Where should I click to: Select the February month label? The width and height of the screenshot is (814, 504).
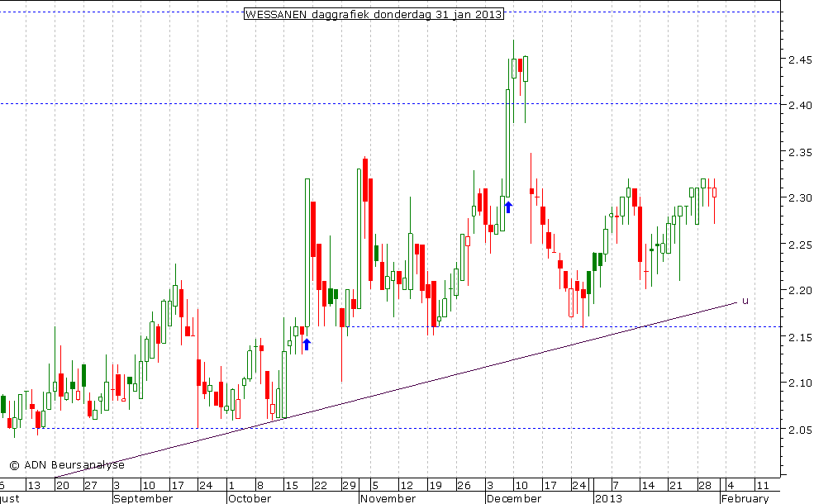coord(745,498)
